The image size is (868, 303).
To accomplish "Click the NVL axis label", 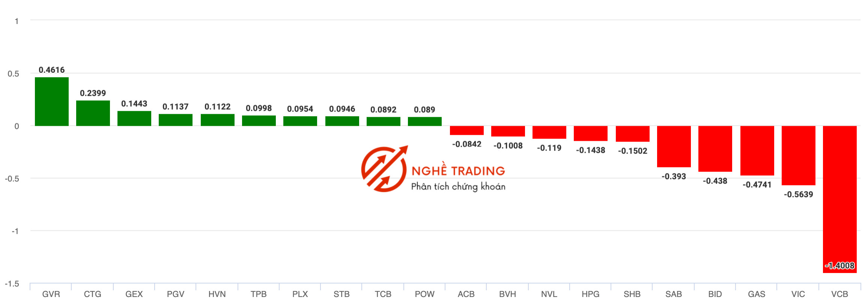I will click(549, 294).
